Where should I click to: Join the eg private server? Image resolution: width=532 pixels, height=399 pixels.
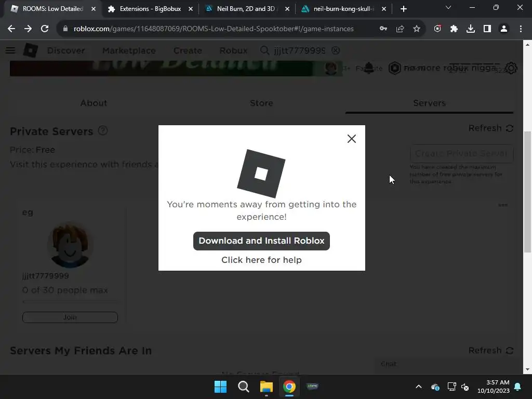coord(70,317)
